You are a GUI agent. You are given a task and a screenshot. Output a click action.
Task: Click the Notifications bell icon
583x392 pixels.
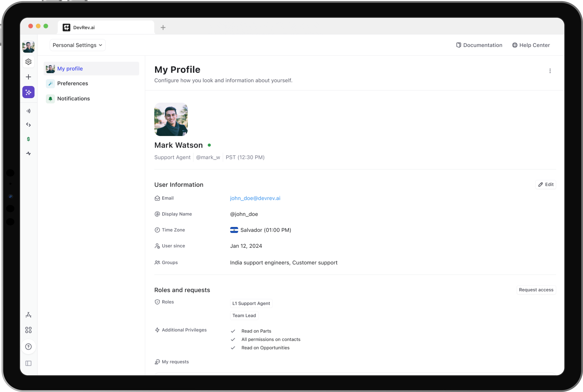(50, 99)
